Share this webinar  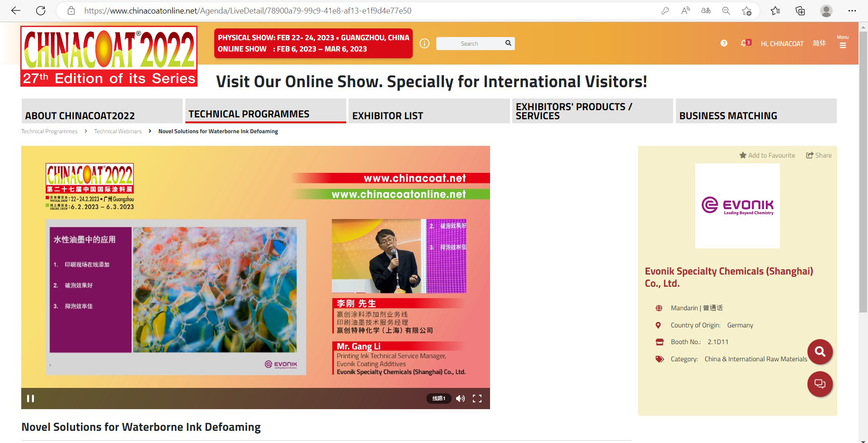[x=819, y=155]
